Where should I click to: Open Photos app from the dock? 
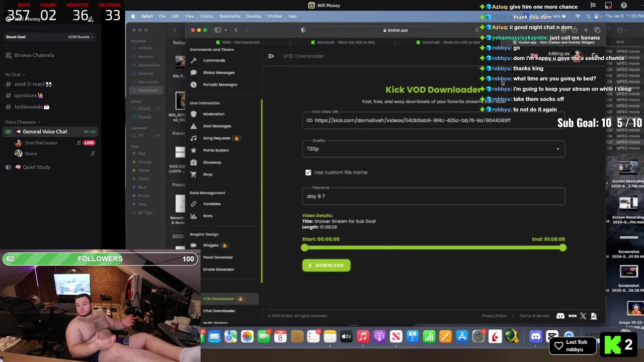pos(247,336)
